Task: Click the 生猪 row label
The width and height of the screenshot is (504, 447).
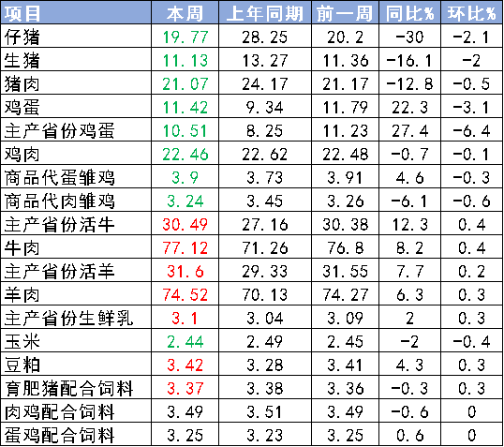Action: [x=22, y=61]
